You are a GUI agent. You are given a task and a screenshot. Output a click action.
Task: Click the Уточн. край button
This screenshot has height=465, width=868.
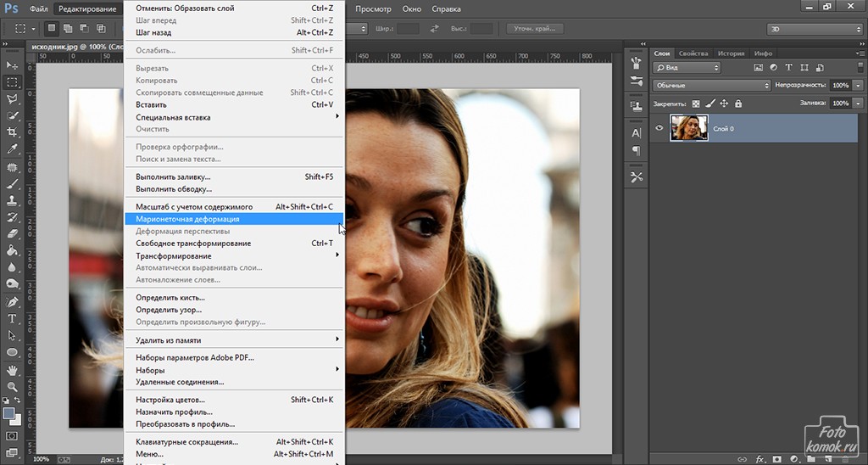click(534, 29)
